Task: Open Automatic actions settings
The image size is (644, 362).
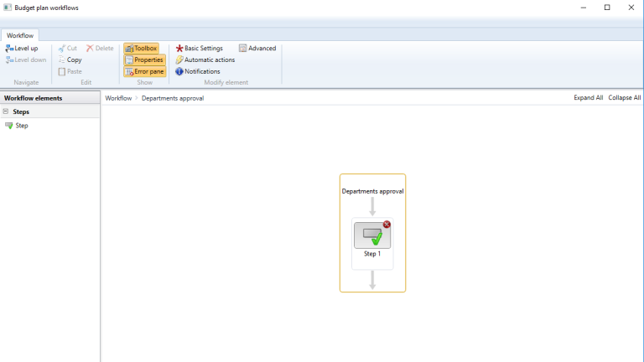Action: coord(179,60)
